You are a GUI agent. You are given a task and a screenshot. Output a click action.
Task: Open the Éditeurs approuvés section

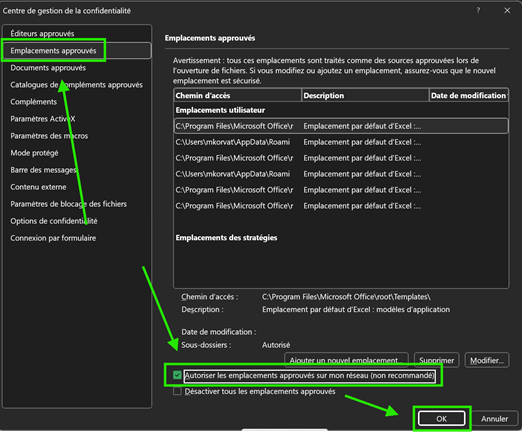point(42,33)
